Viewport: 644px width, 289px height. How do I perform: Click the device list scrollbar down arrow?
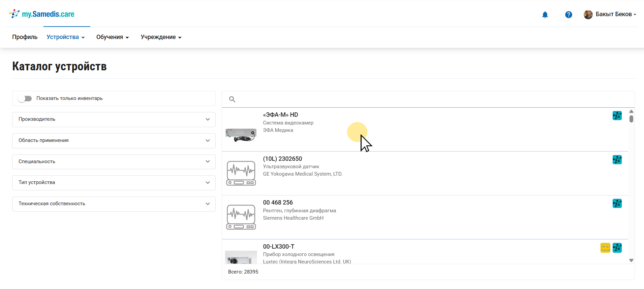(x=631, y=260)
